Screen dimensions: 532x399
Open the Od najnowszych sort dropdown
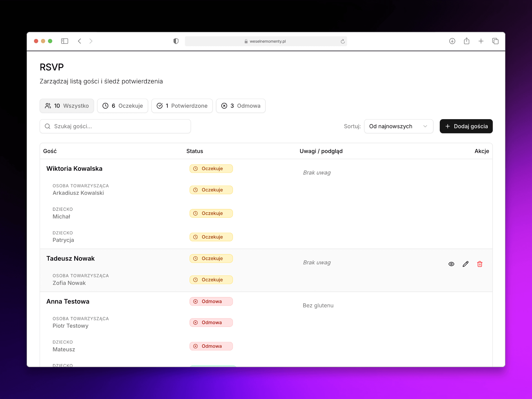[x=399, y=126]
